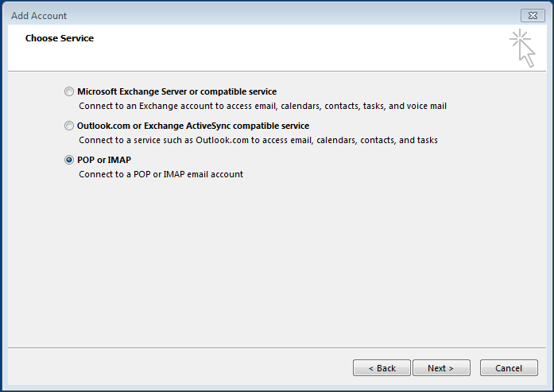Click the 'Connect to a service such as Outlook.com' description
Viewport: 554px width, 392px height.
(x=258, y=140)
